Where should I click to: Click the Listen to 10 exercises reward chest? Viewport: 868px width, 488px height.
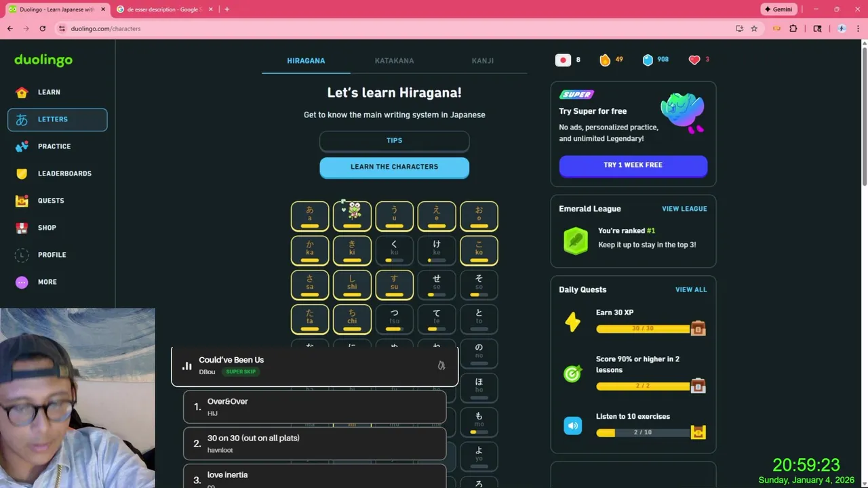(698, 432)
